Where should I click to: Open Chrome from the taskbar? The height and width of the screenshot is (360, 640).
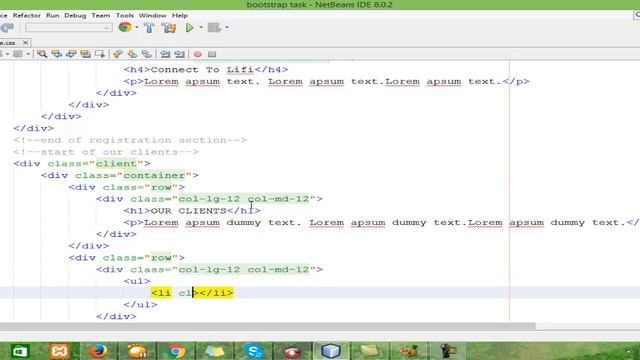[176, 351]
